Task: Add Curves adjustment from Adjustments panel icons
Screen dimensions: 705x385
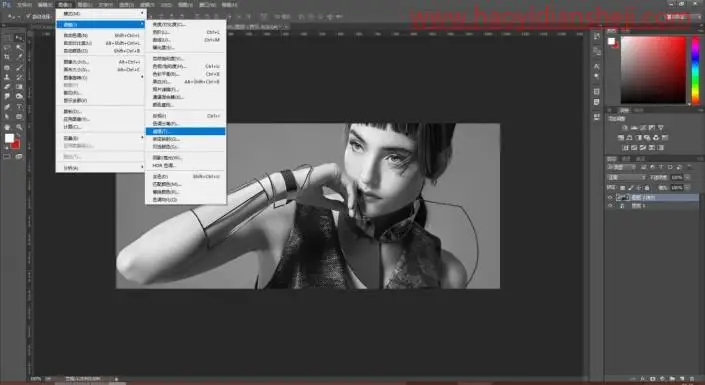Action: click(x=643, y=128)
